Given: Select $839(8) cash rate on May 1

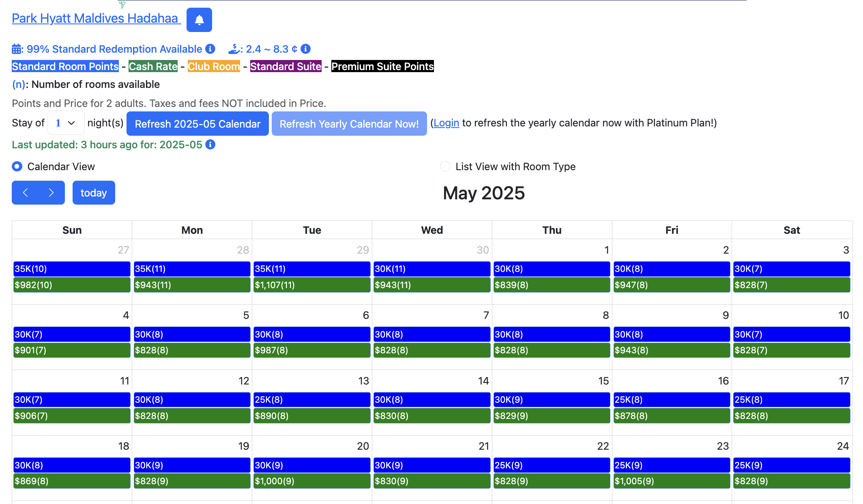Looking at the screenshot, I should click(552, 285).
